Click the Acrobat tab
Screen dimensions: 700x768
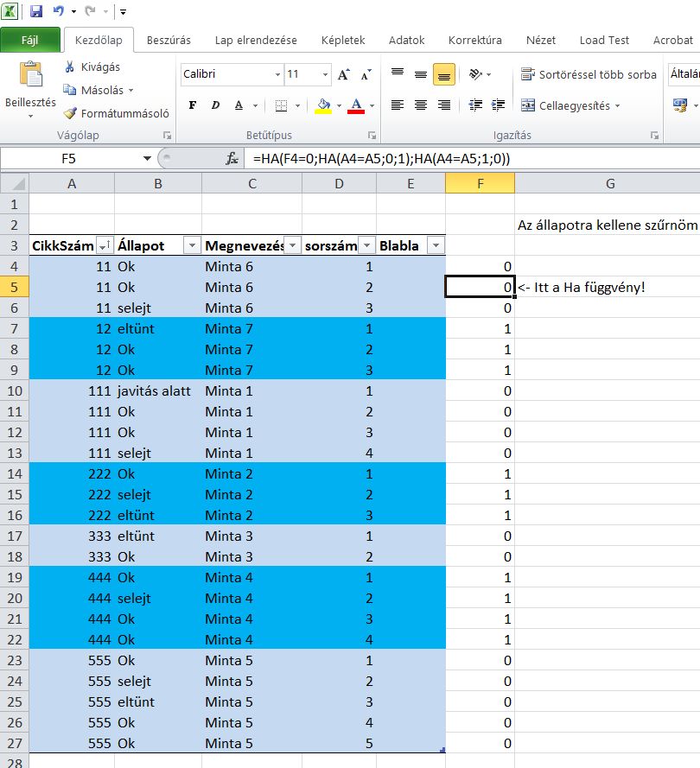[x=672, y=40]
